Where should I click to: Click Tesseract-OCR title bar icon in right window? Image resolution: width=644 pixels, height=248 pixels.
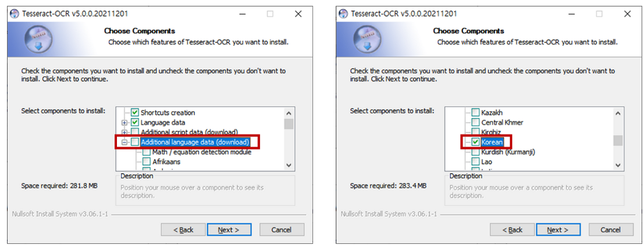343,13
